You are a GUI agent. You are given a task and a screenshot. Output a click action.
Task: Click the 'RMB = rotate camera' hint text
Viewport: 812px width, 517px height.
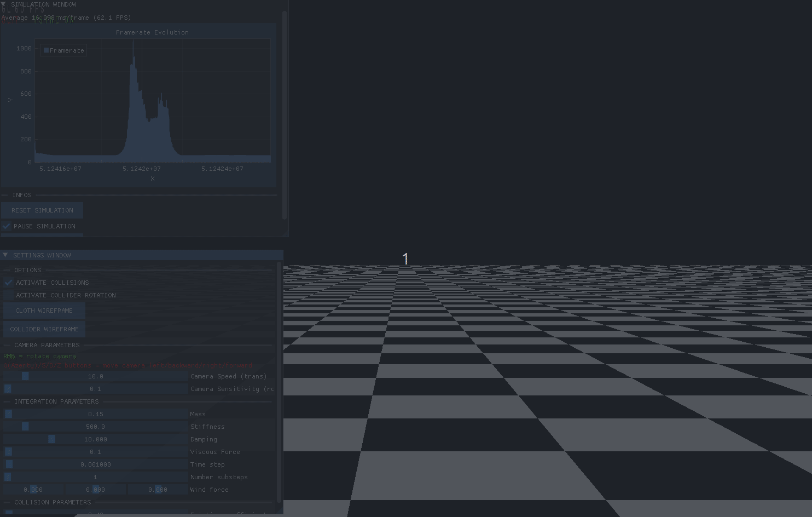click(x=39, y=356)
